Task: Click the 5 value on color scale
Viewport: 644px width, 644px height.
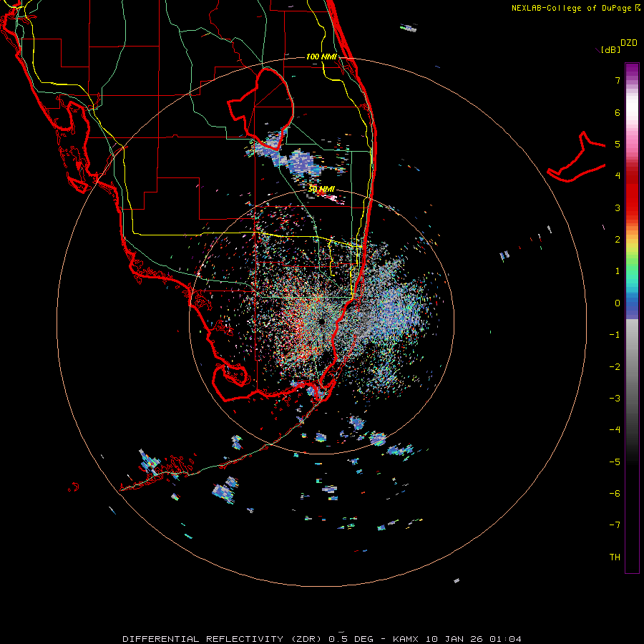Action: [618, 144]
